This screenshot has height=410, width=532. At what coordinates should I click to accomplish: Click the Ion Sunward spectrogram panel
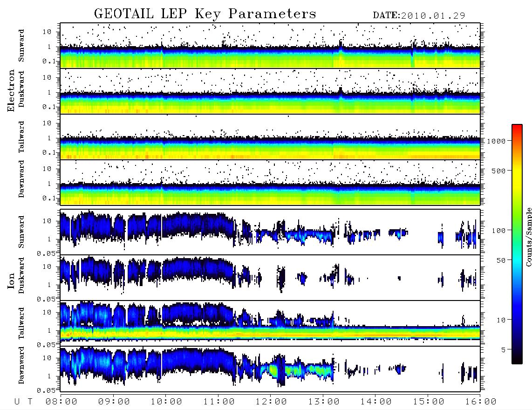pyautogui.click(x=270, y=232)
